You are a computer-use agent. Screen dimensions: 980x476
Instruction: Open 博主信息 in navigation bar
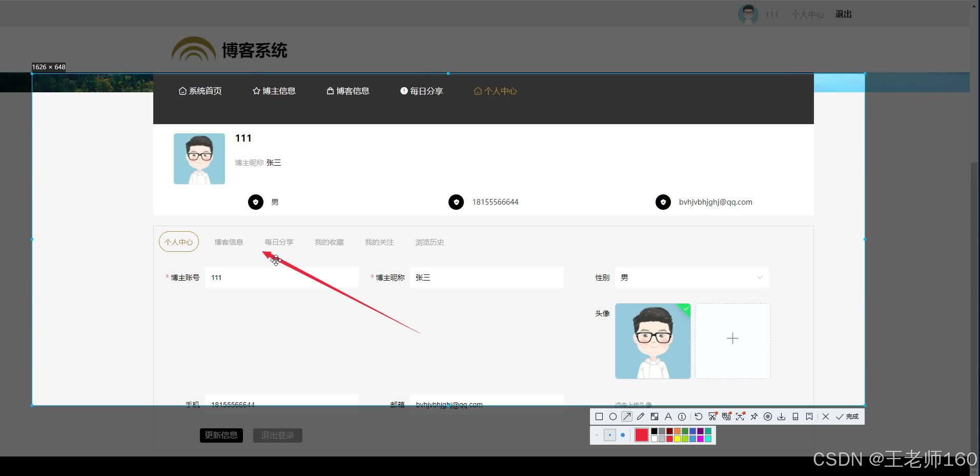click(x=274, y=91)
